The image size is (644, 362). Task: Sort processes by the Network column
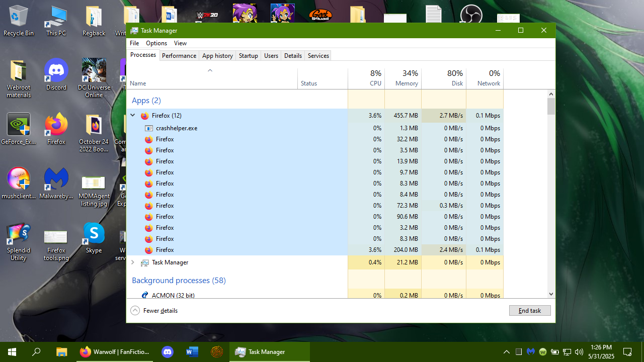tap(485, 78)
